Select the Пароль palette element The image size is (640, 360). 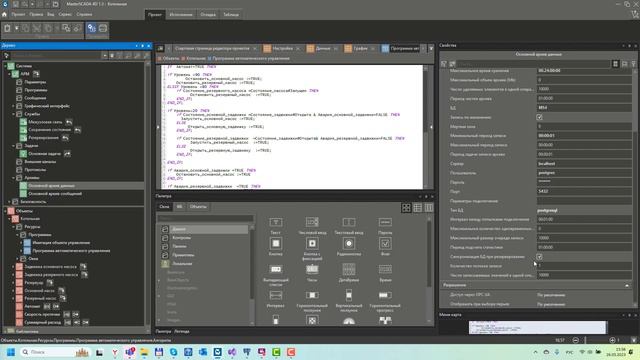pos(385,226)
